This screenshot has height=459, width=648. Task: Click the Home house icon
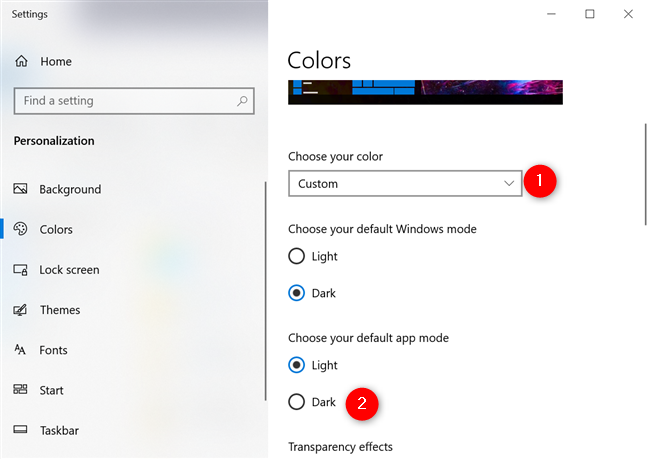pyautogui.click(x=21, y=61)
